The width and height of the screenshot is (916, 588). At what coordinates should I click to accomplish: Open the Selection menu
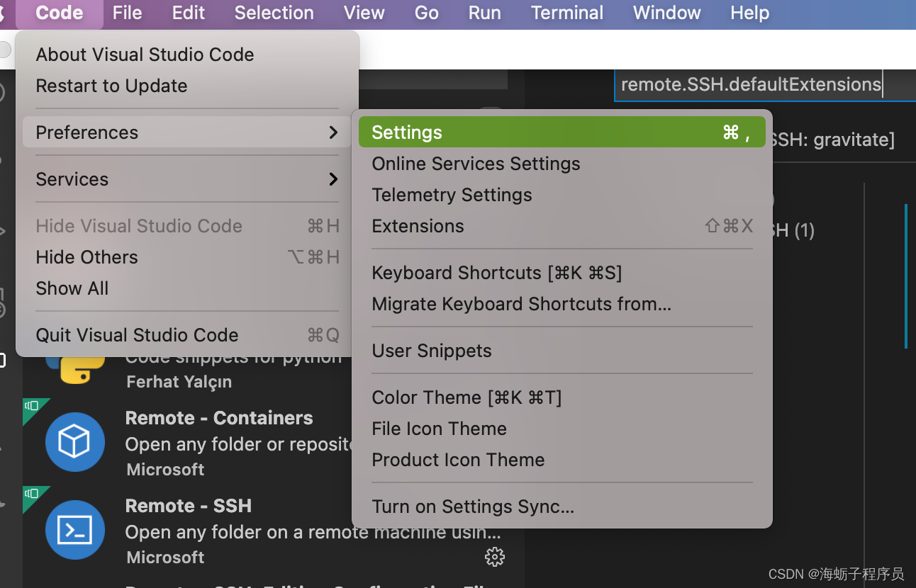click(274, 13)
